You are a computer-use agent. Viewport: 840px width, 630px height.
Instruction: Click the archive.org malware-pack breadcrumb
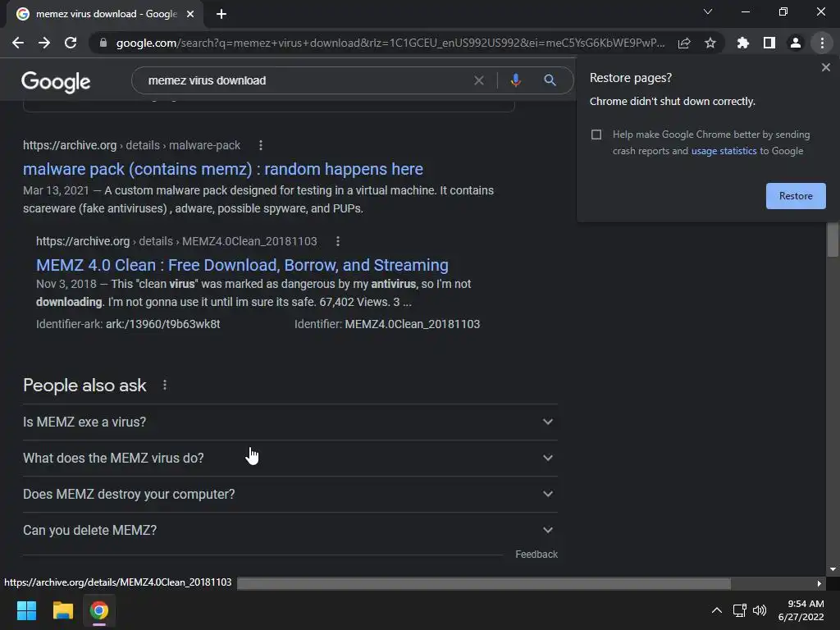coord(132,145)
